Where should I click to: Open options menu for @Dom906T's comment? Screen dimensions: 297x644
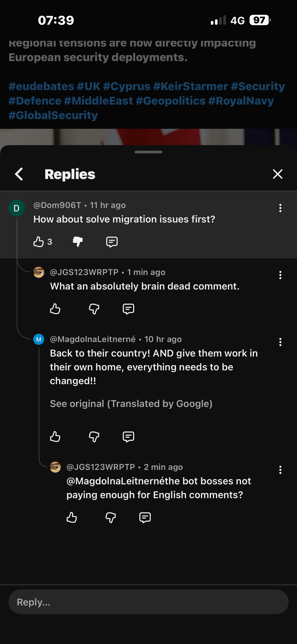tap(280, 208)
